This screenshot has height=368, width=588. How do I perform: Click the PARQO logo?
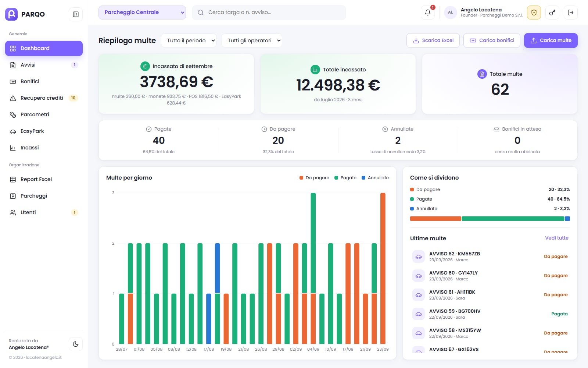pos(25,14)
